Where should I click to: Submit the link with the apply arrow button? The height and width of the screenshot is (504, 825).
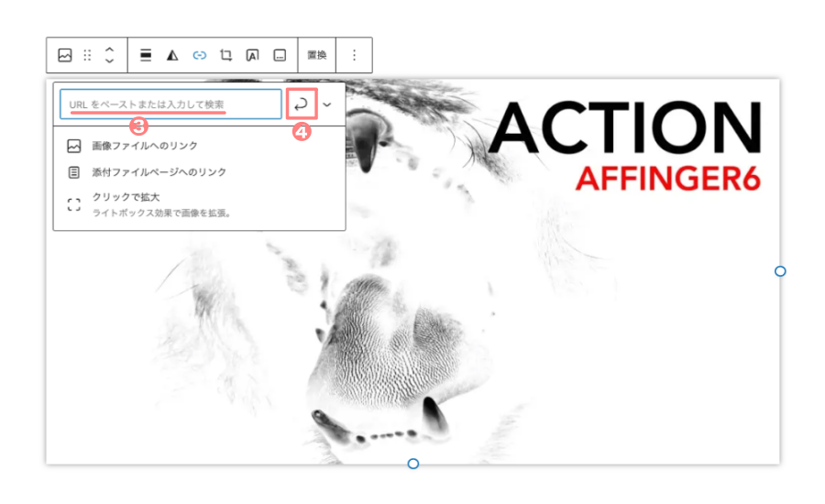point(302,104)
